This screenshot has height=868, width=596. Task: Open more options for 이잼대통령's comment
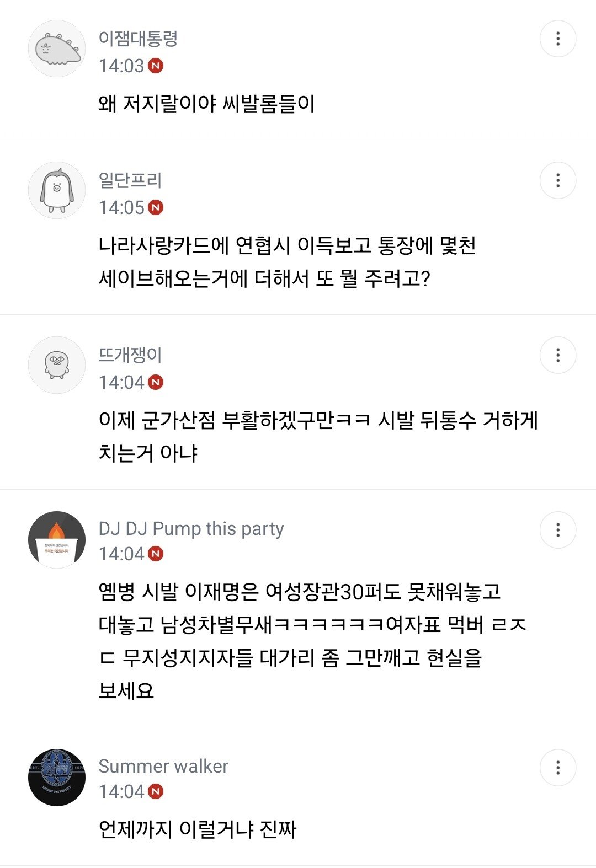point(557,39)
